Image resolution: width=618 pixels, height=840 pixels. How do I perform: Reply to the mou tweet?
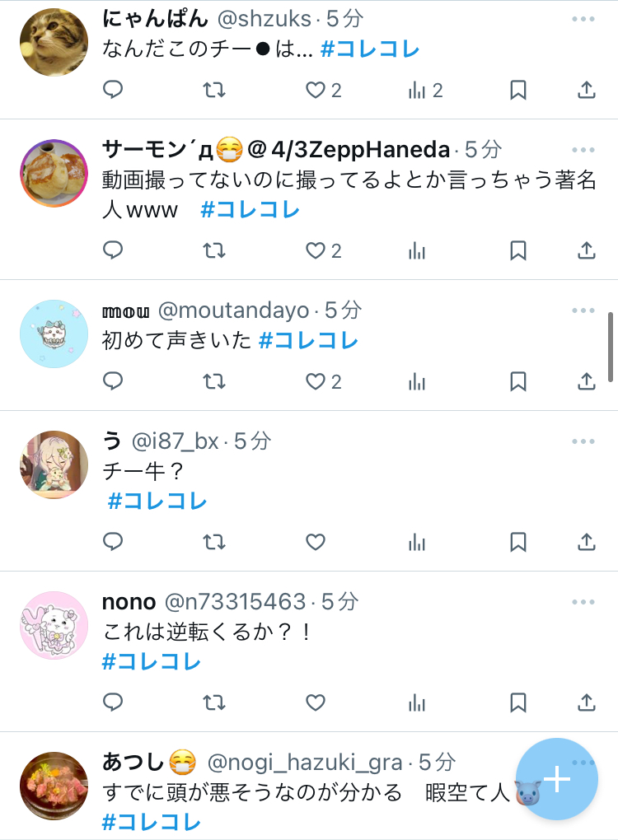113,381
